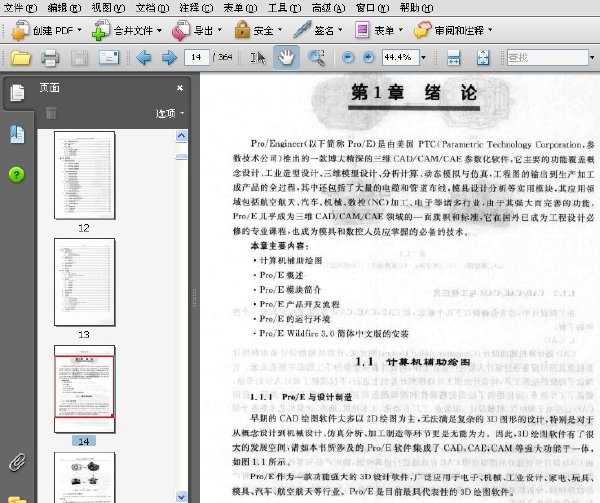
Task: Open the 窗口 menu
Action: (x=372, y=7)
